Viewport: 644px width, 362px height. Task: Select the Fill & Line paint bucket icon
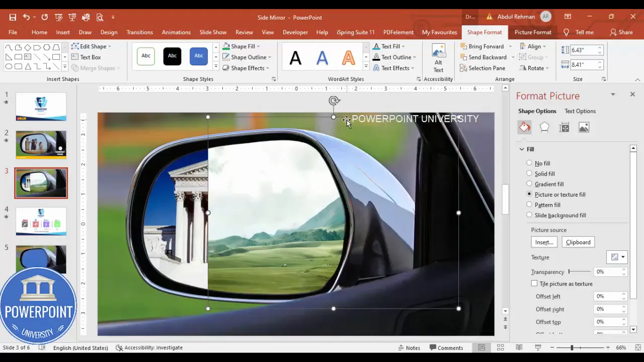(525, 128)
